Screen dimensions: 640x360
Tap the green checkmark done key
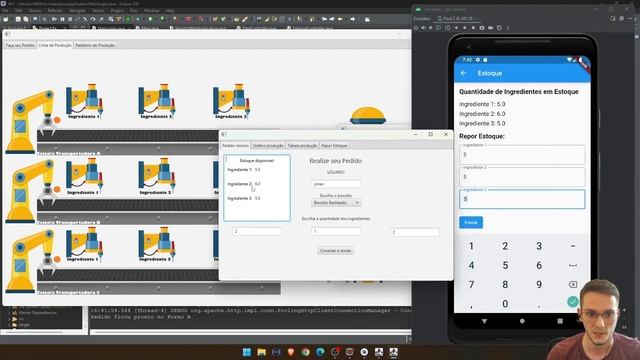coord(573,302)
